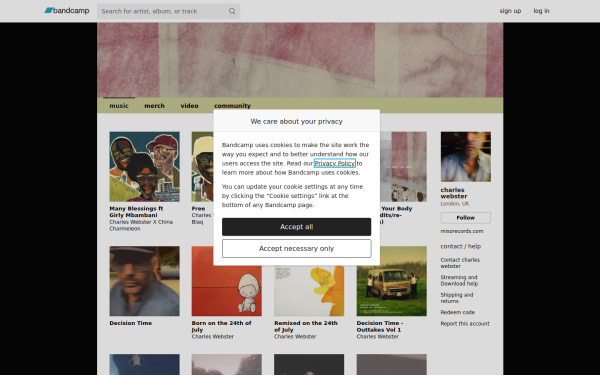
Task: Click the "charles webster" artist name
Action: (x=454, y=193)
